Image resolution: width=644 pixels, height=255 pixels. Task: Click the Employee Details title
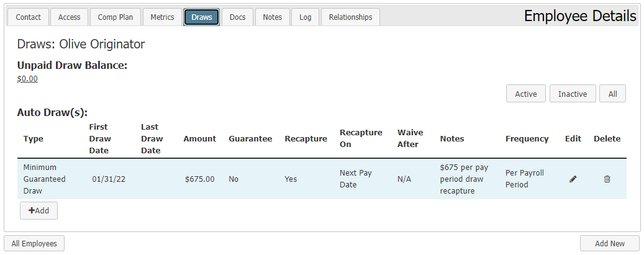point(580,16)
